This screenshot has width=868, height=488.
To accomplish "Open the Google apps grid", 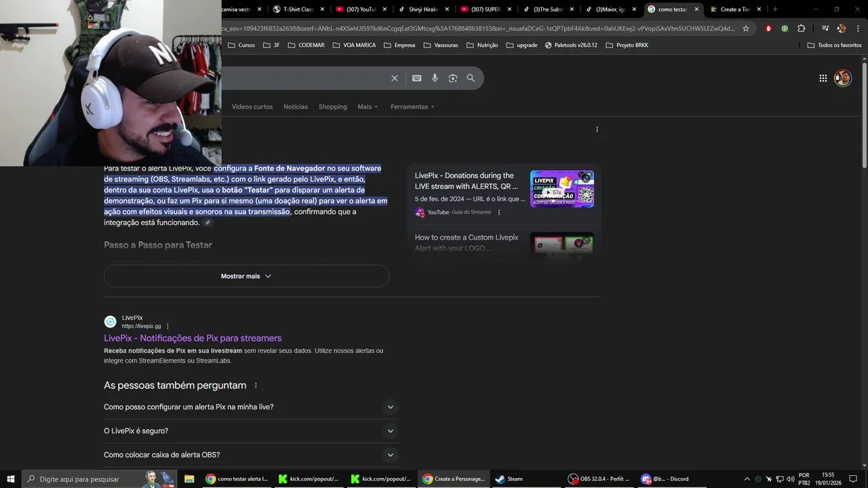I will [x=823, y=78].
